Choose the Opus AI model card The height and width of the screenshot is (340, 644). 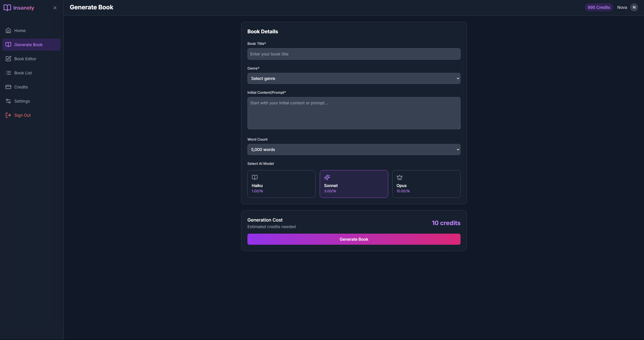point(426,184)
